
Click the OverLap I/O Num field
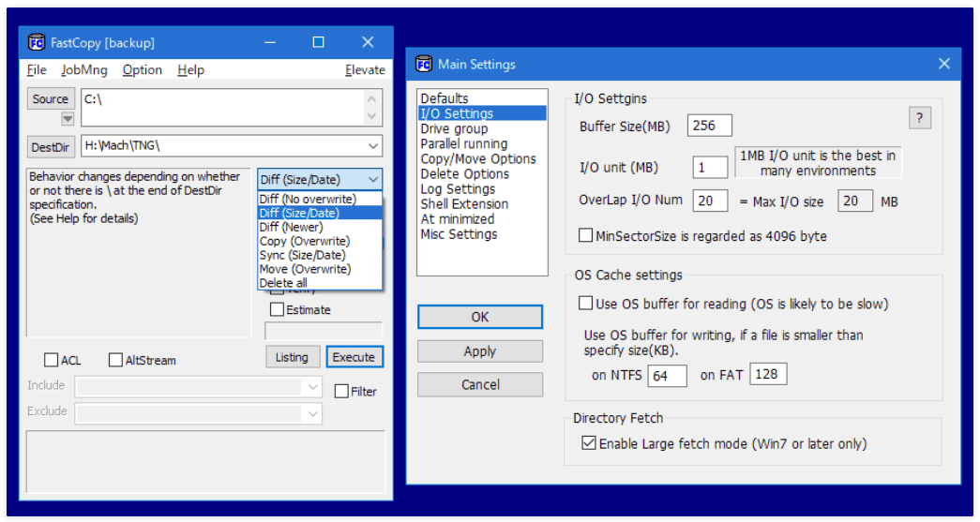[x=710, y=201]
